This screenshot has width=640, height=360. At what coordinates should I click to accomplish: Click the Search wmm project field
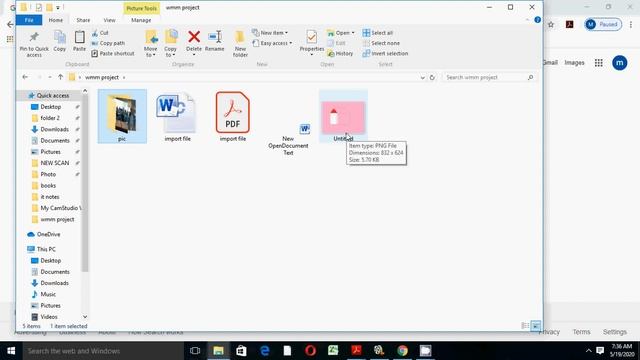pos(489,77)
